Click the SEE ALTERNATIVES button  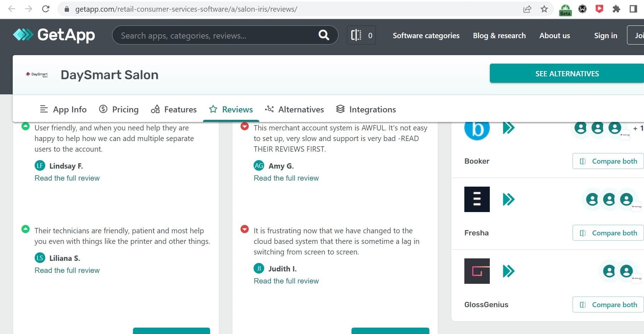[x=567, y=74]
